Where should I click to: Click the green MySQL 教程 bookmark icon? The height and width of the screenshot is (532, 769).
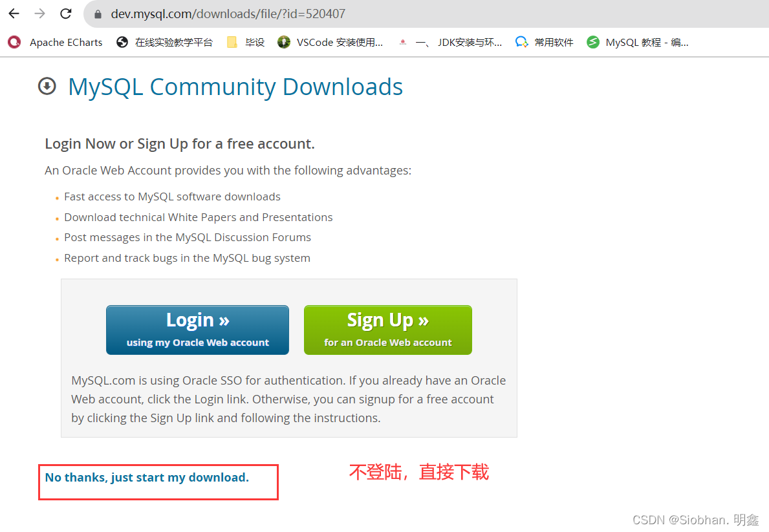tap(592, 42)
